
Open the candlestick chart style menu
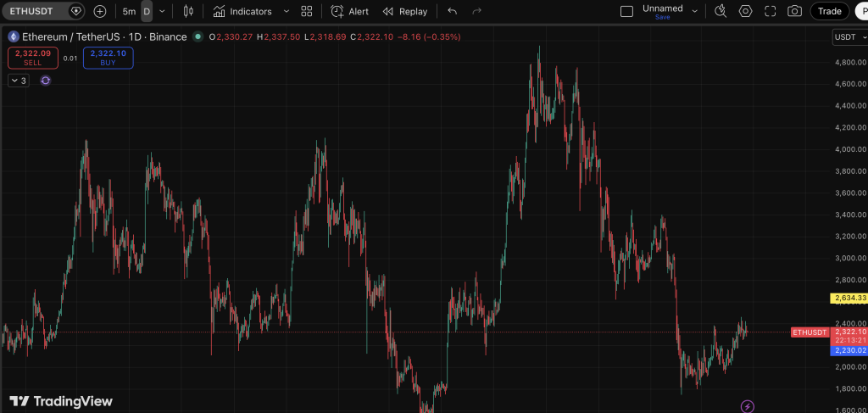pos(188,12)
